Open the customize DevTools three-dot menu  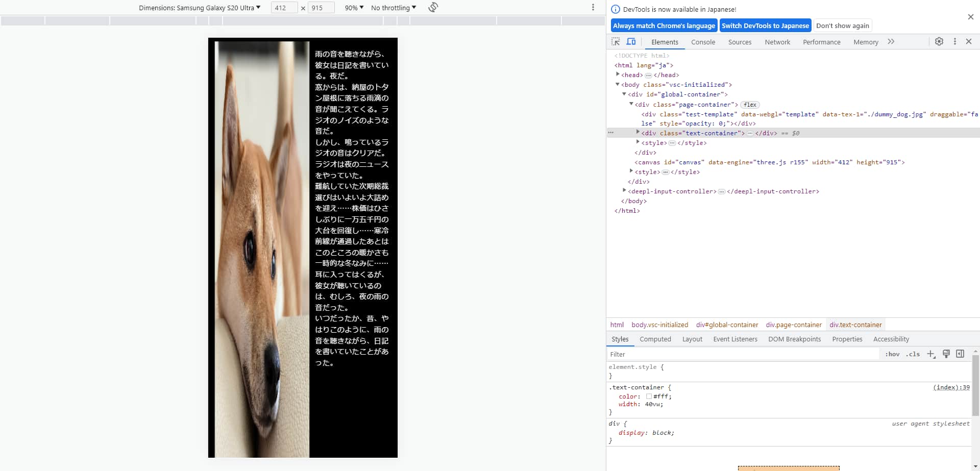[954, 42]
